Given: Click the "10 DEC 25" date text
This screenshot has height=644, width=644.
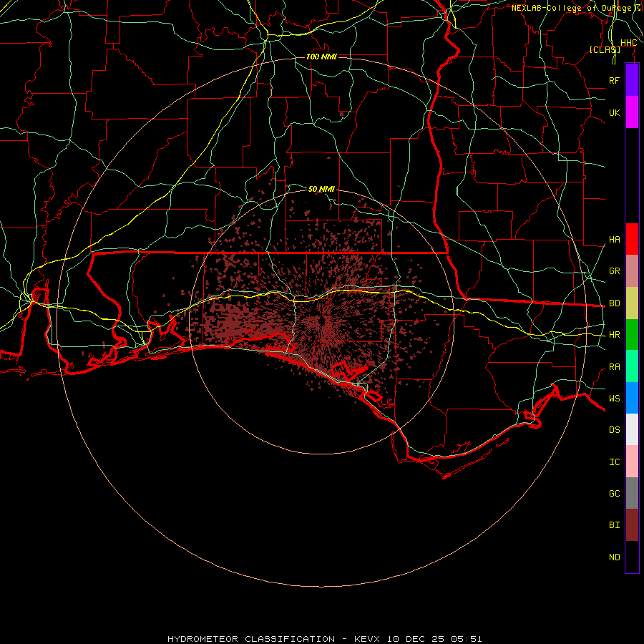Looking at the screenshot, I should (414, 639).
